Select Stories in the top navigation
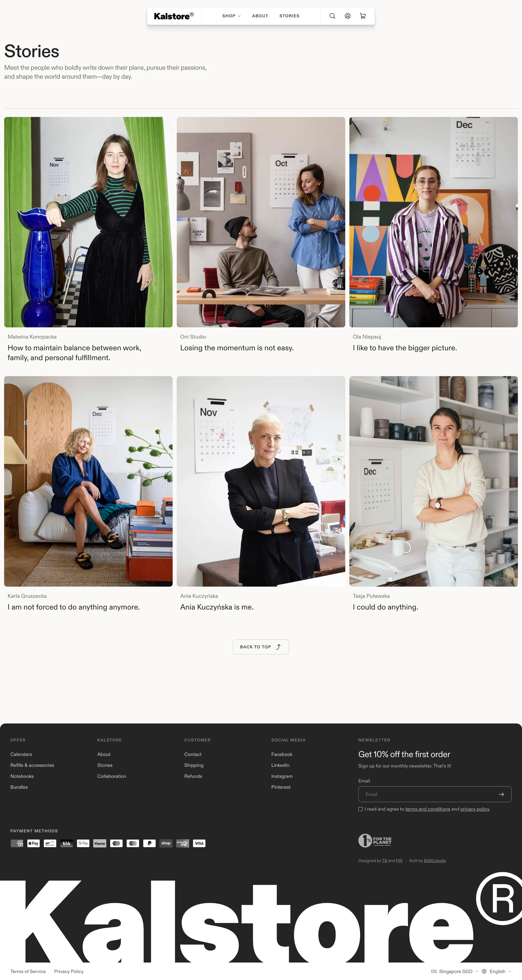522x980 pixels. pos(289,16)
